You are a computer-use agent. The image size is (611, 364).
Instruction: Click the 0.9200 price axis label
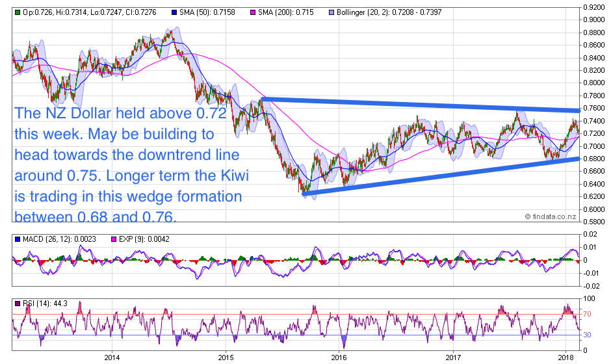point(594,7)
